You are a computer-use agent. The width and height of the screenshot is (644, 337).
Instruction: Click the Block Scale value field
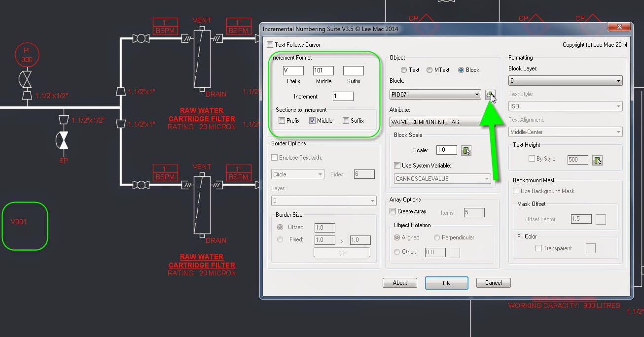point(447,150)
